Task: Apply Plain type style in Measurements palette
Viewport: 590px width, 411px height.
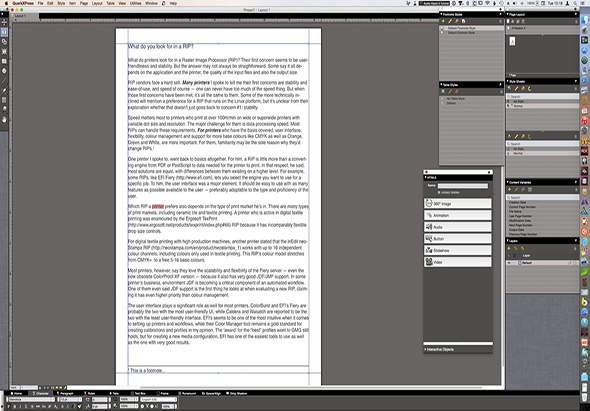Action: point(9,406)
